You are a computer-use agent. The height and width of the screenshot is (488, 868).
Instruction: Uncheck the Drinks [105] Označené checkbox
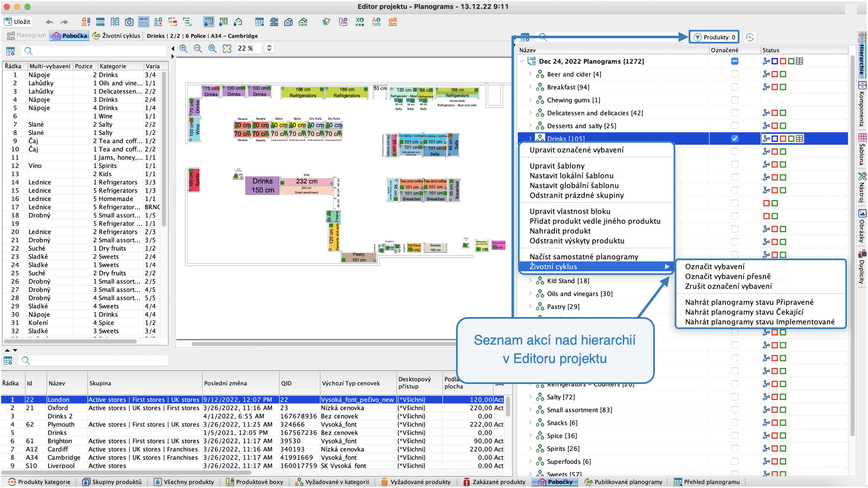tap(735, 138)
